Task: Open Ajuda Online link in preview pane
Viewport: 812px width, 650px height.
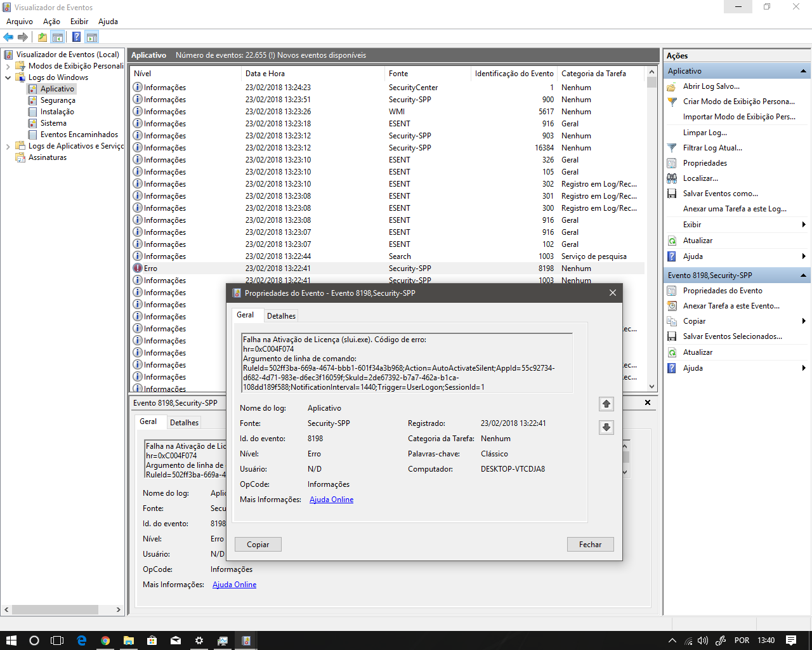Action: (x=234, y=585)
